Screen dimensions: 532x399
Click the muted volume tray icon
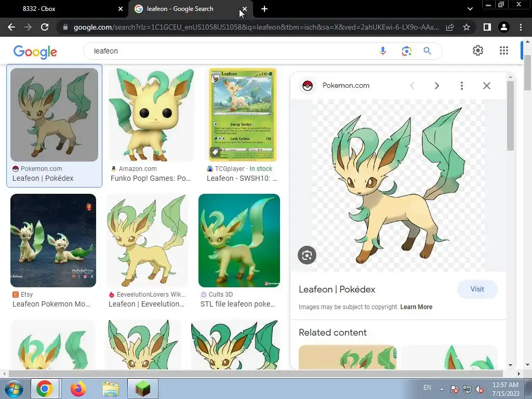(x=480, y=389)
